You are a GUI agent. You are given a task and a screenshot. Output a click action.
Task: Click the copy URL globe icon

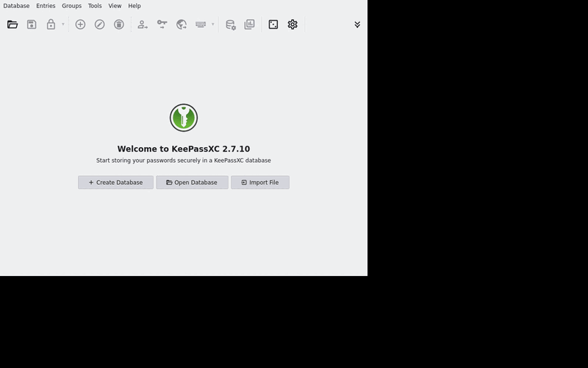182,24
